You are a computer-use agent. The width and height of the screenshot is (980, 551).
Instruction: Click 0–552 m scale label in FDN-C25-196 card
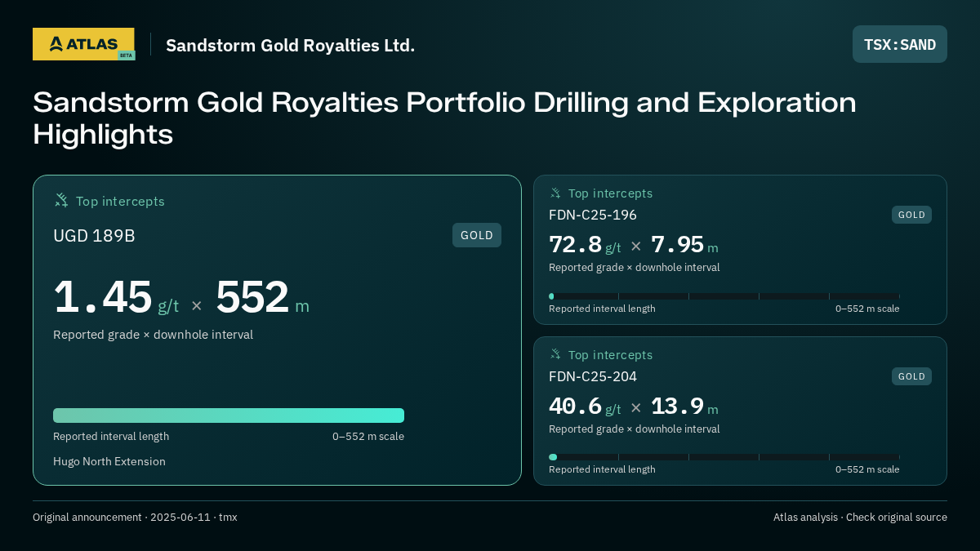pos(867,309)
